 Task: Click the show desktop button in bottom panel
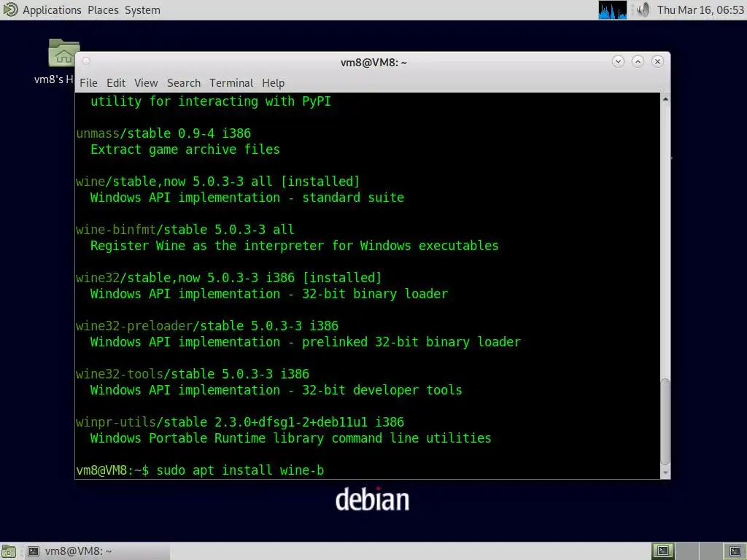click(x=9, y=551)
